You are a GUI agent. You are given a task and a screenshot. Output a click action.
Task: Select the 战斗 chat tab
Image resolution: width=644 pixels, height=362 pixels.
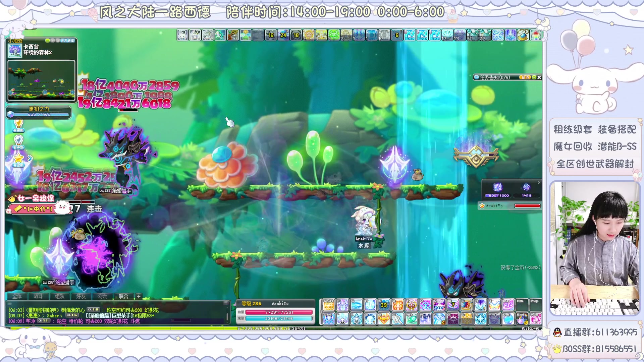(x=38, y=296)
